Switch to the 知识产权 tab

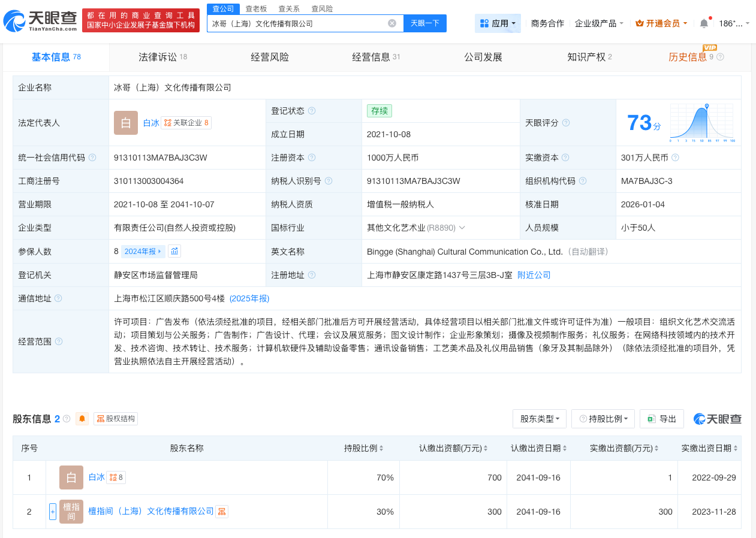[589, 58]
